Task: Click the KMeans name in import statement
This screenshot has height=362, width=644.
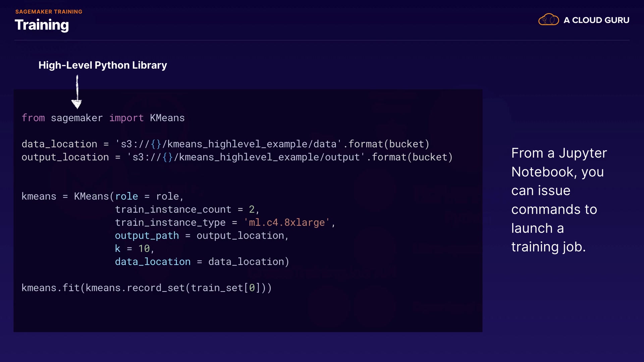Action: point(167,118)
